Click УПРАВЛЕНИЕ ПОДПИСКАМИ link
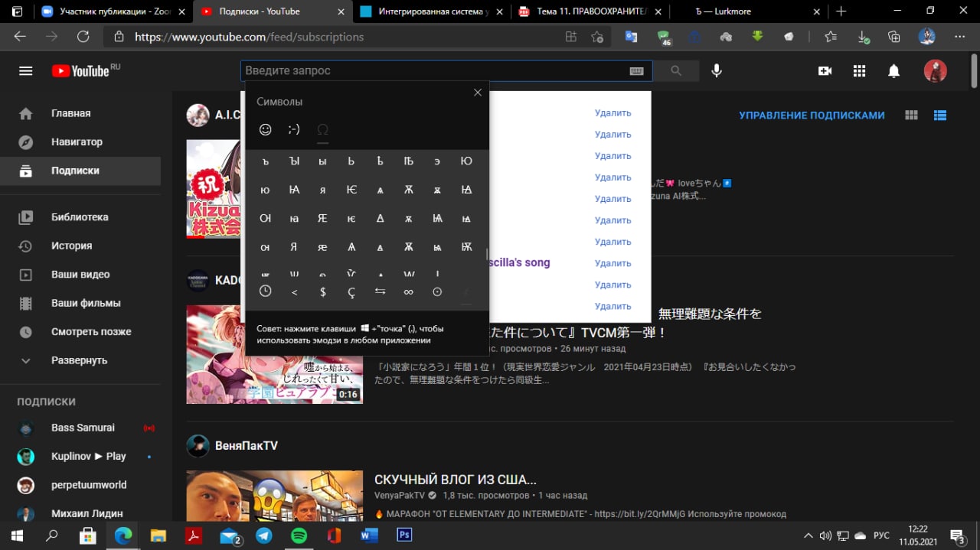 [812, 116]
